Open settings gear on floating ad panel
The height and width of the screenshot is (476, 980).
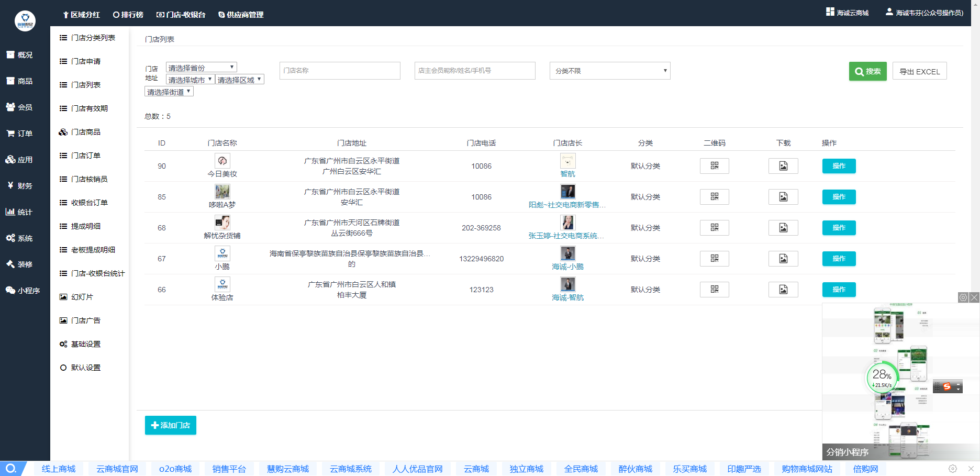point(963,297)
